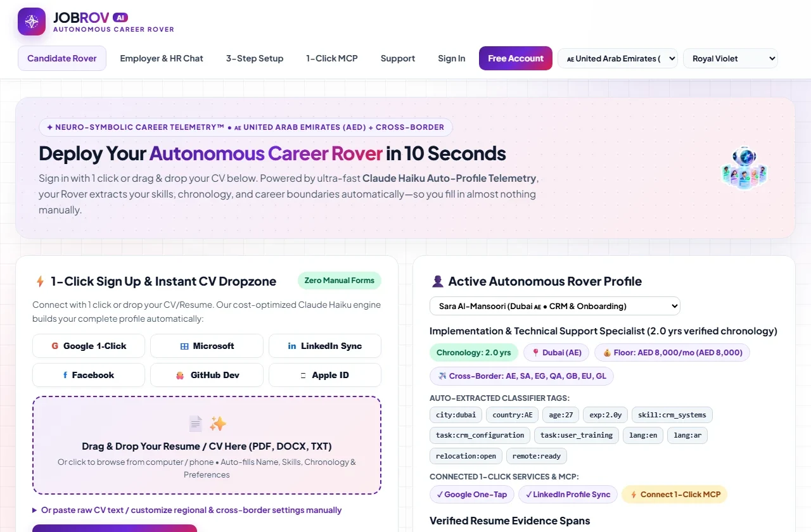Click the Dubai (AE) location chip
Screen dimensions: 811x532
click(556, 353)
